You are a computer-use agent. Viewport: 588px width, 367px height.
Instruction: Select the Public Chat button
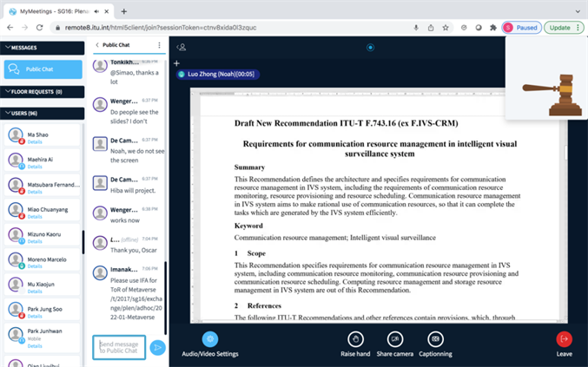click(43, 69)
